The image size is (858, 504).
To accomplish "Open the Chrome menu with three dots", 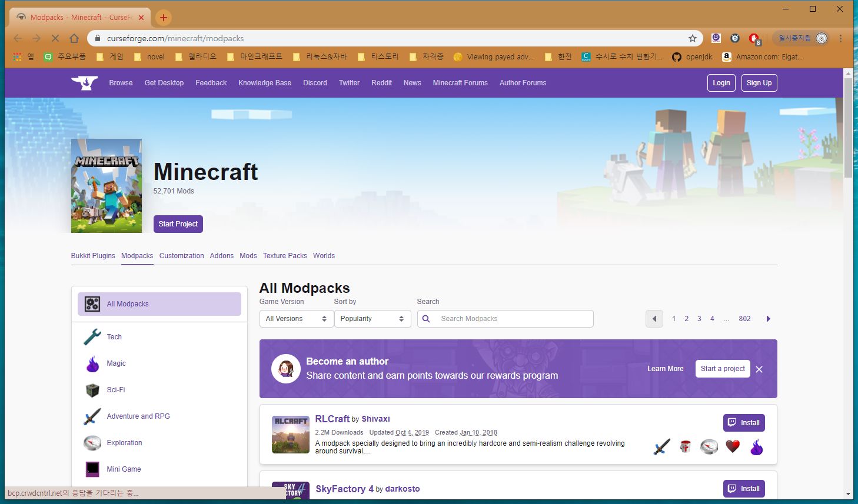I will coord(841,38).
